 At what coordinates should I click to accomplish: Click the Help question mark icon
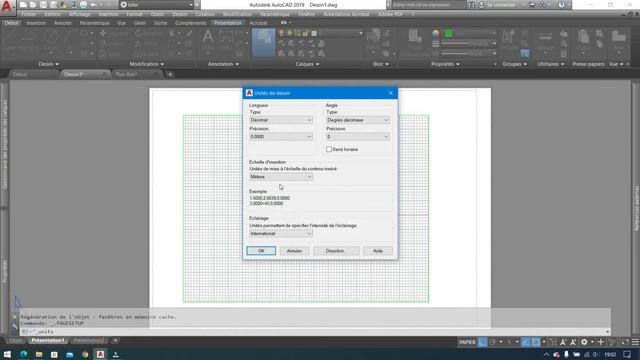coord(562,5)
